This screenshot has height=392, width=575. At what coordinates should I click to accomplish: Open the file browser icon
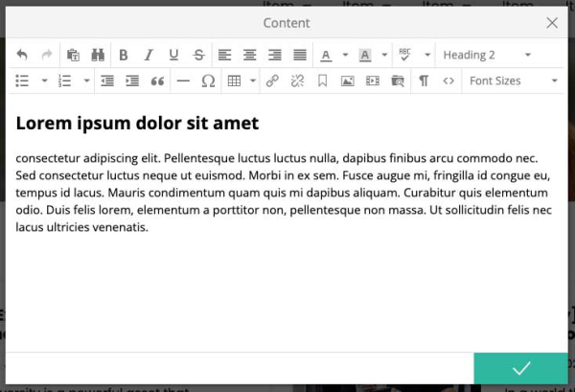tap(398, 81)
